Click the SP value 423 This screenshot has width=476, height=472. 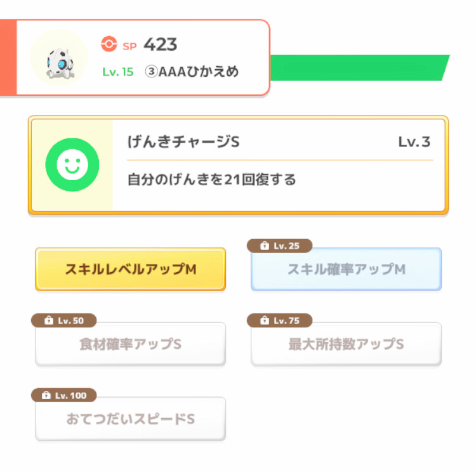coord(161,44)
